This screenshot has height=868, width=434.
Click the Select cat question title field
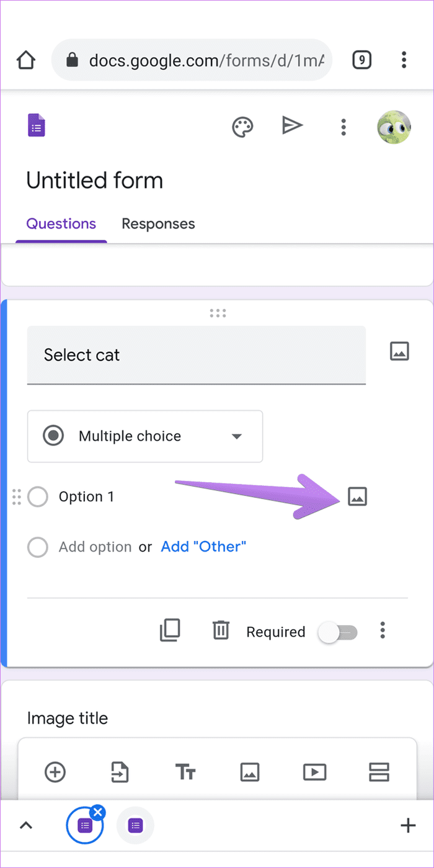click(x=197, y=356)
